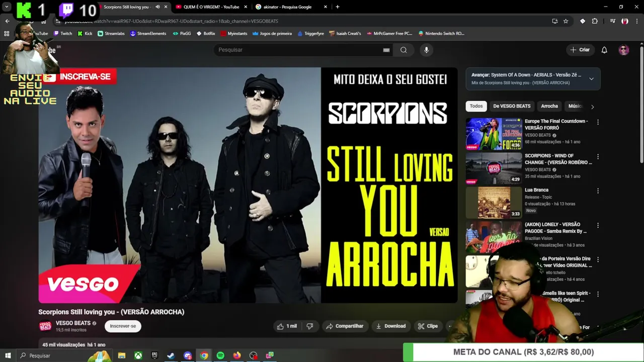Select the Scorpions Still loving you tab
The width and height of the screenshot is (644, 362).
click(x=128, y=7)
